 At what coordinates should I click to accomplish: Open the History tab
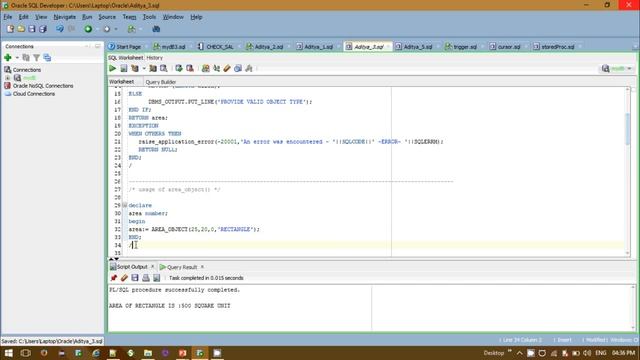point(154,58)
